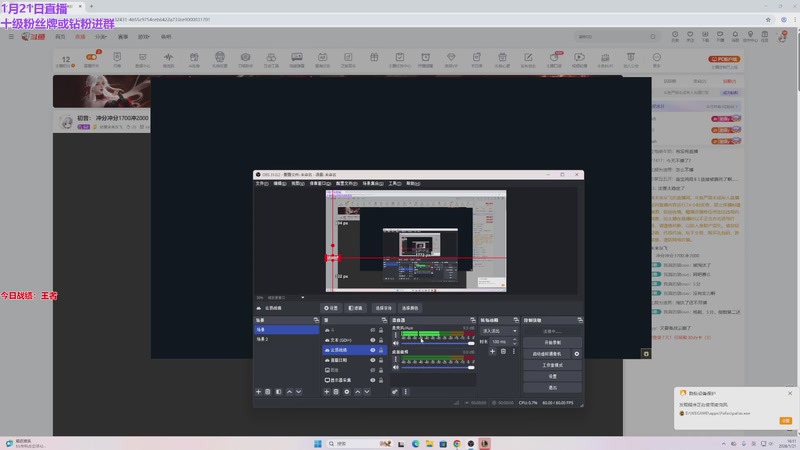The width and height of the screenshot is (800, 450).
Task: Toggle visibility of fourth source row
Action: 372,360
